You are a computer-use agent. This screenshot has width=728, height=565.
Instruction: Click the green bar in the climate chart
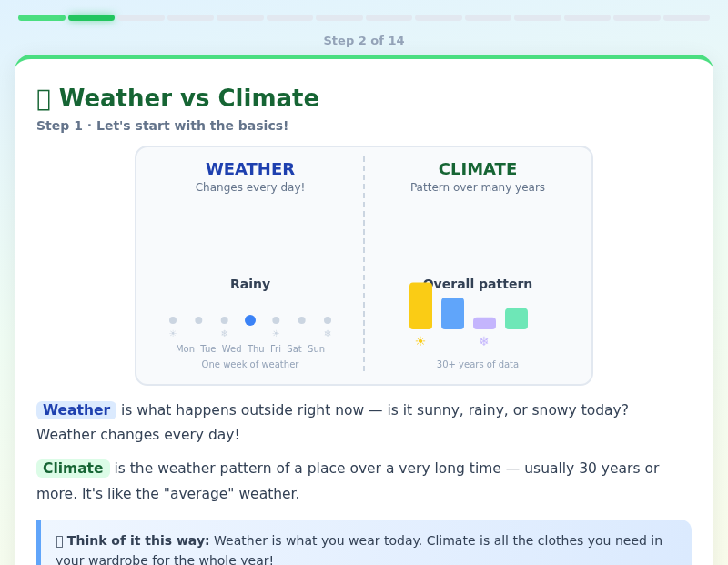pos(516,318)
